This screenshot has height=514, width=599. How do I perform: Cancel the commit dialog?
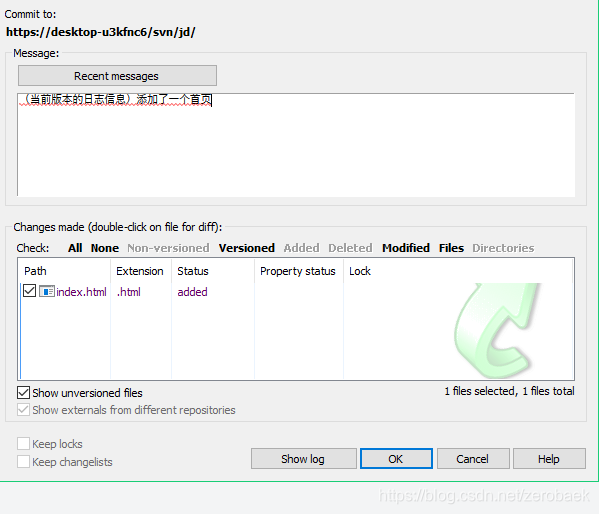473,459
